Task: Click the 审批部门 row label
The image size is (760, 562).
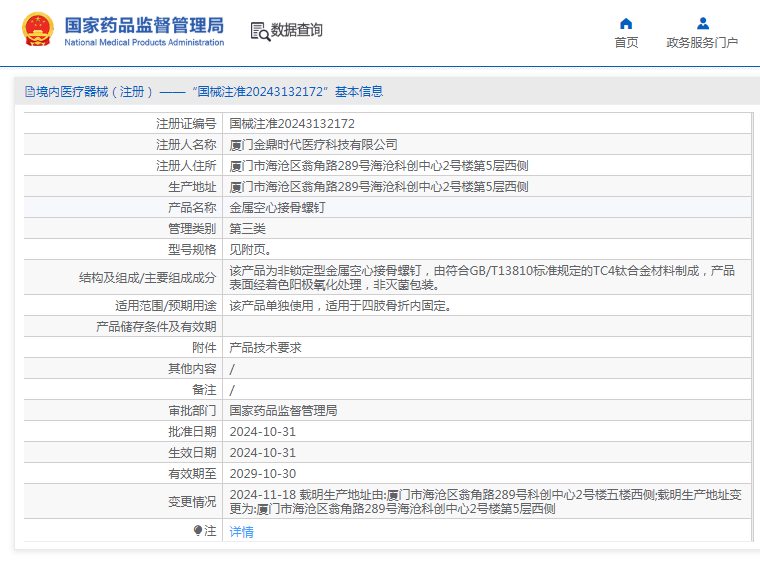Action: pos(192,411)
